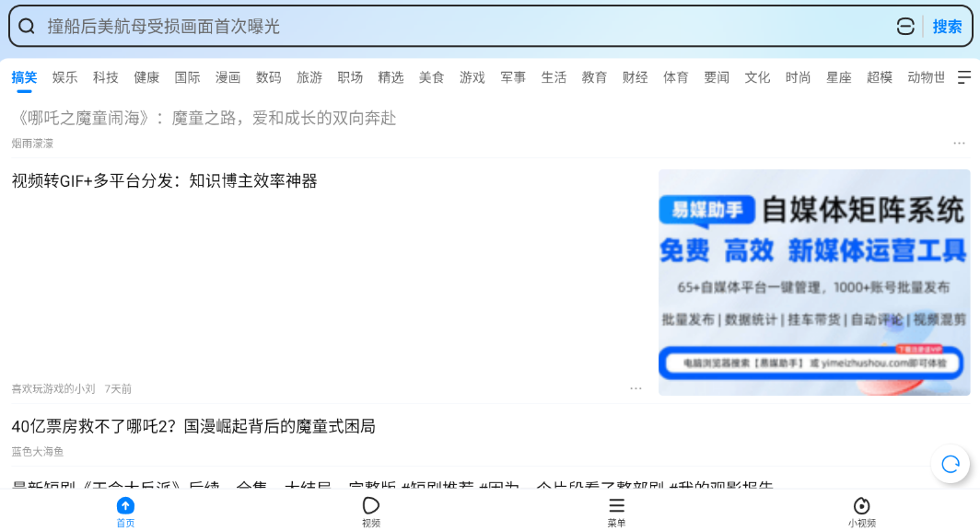Open more options for 视频转GIF article
This screenshot has height=531, width=980.
(x=636, y=388)
